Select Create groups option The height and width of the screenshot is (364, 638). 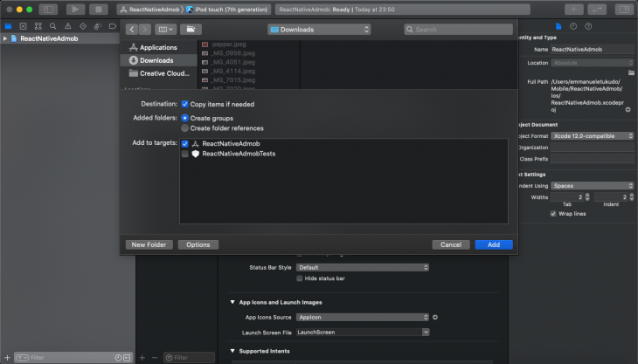184,118
